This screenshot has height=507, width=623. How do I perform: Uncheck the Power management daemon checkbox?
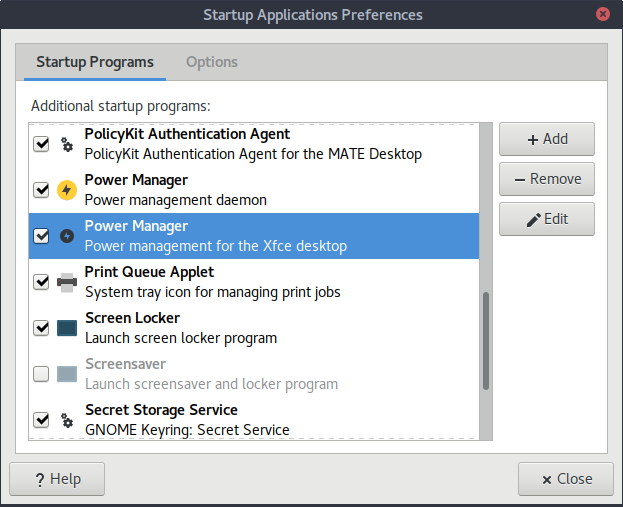coord(41,190)
